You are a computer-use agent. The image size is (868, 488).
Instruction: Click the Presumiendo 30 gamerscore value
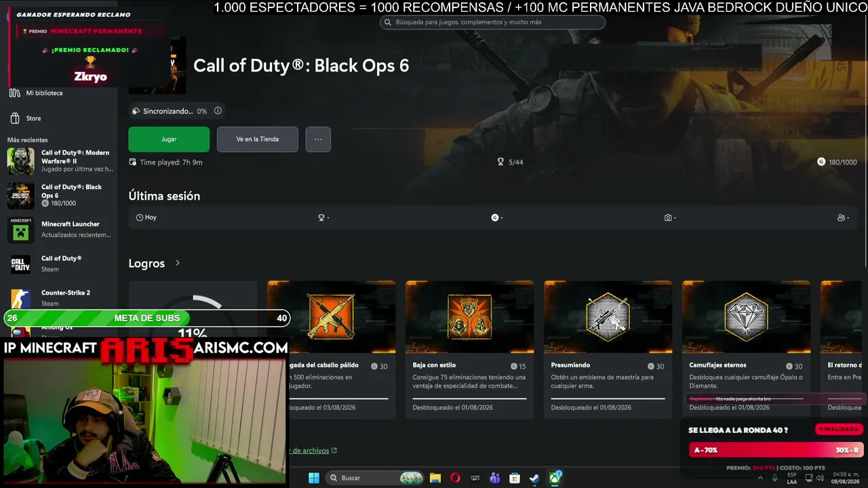[x=660, y=366]
